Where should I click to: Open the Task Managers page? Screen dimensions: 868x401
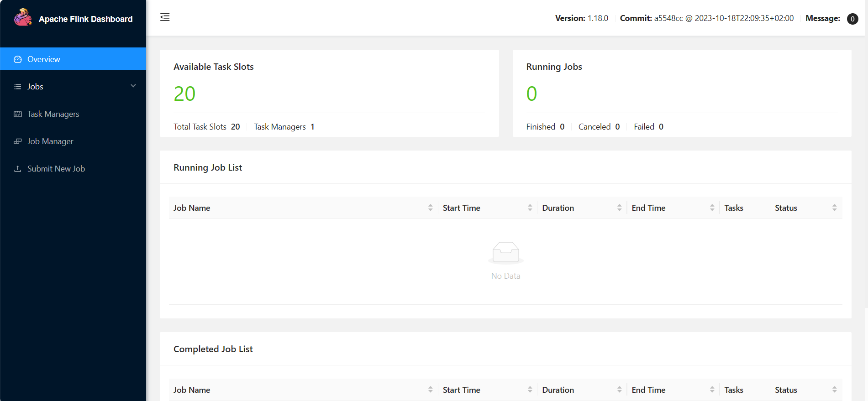(53, 114)
